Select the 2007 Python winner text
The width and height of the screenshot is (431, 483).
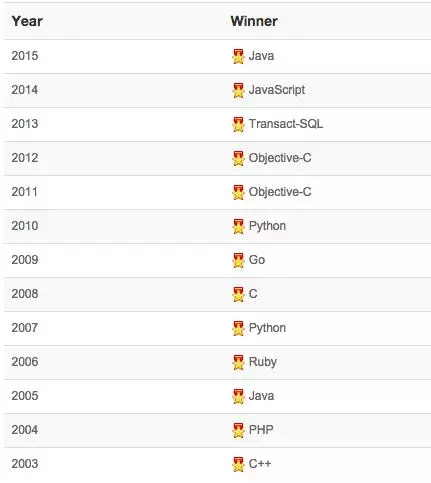(x=267, y=328)
